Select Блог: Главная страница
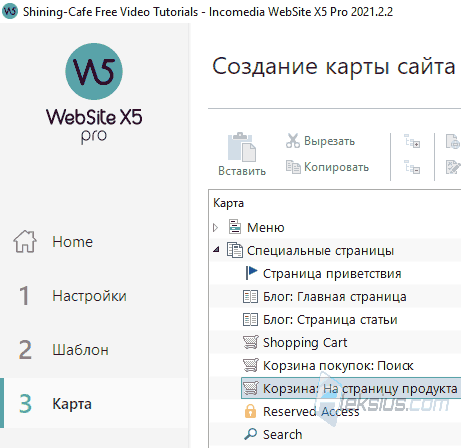Screen dimensions: 461x448 pos(335,297)
